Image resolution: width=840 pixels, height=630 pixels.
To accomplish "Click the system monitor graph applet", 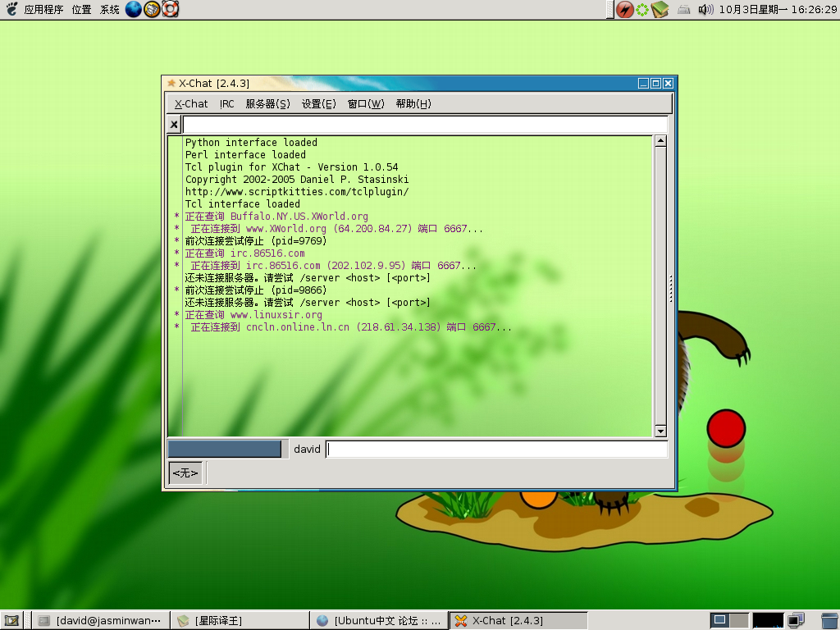I will [768, 621].
